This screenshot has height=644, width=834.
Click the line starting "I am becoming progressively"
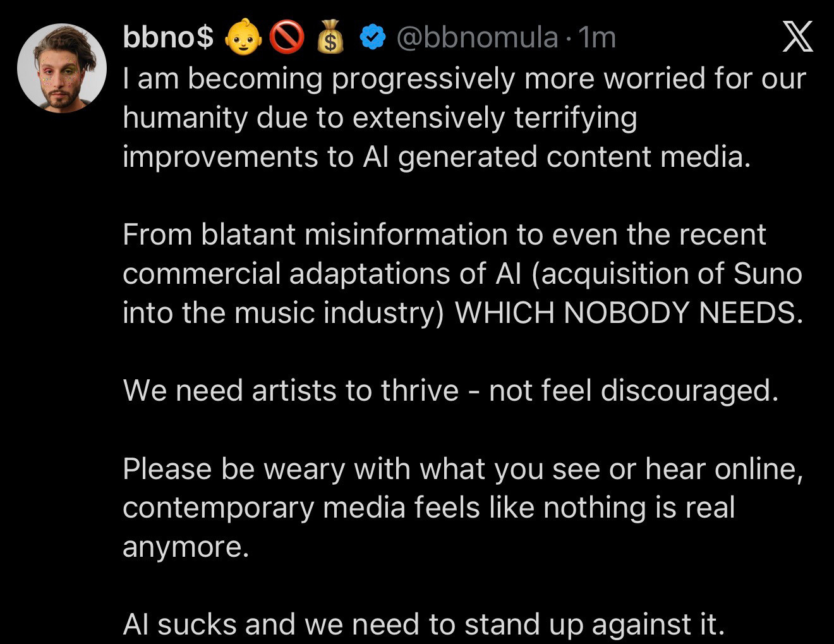click(464, 79)
